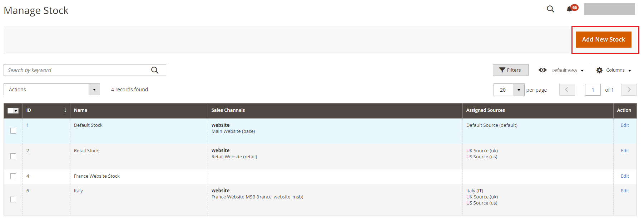Select the Retail Stock row checkbox
644x221 pixels.
pyautogui.click(x=13, y=156)
